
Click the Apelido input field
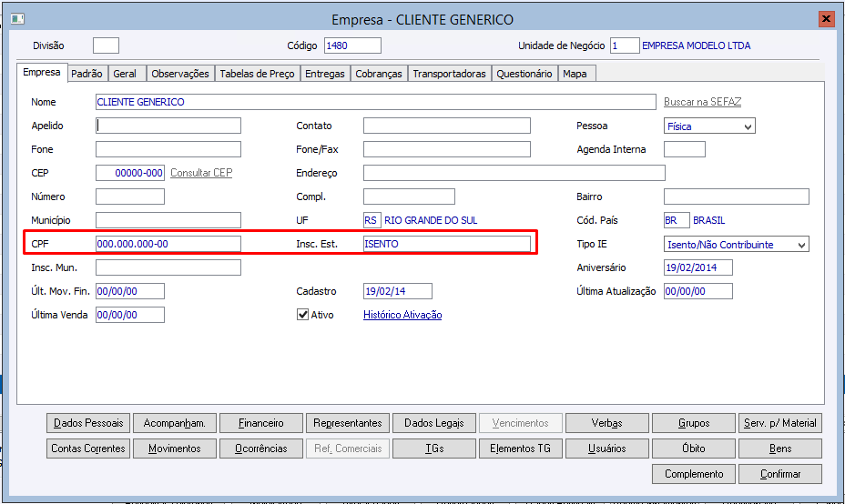(168, 126)
